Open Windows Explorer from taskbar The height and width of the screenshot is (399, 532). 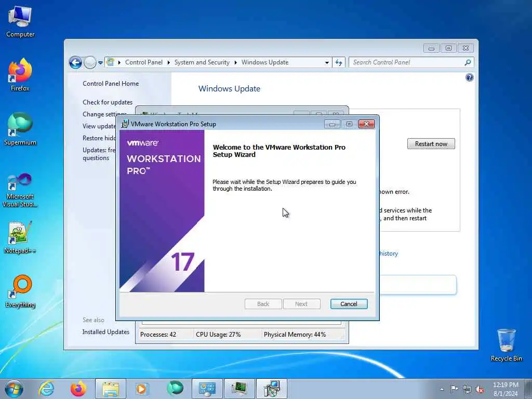(x=111, y=389)
